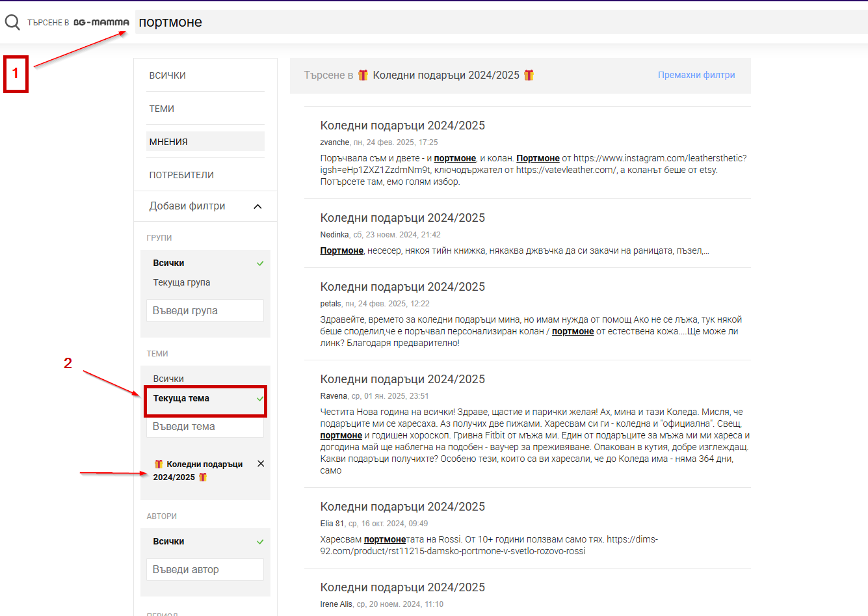868x616 pixels.
Task: Select Всички under the Групи filter
Action: pyautogui.click(x=169, y=263)
